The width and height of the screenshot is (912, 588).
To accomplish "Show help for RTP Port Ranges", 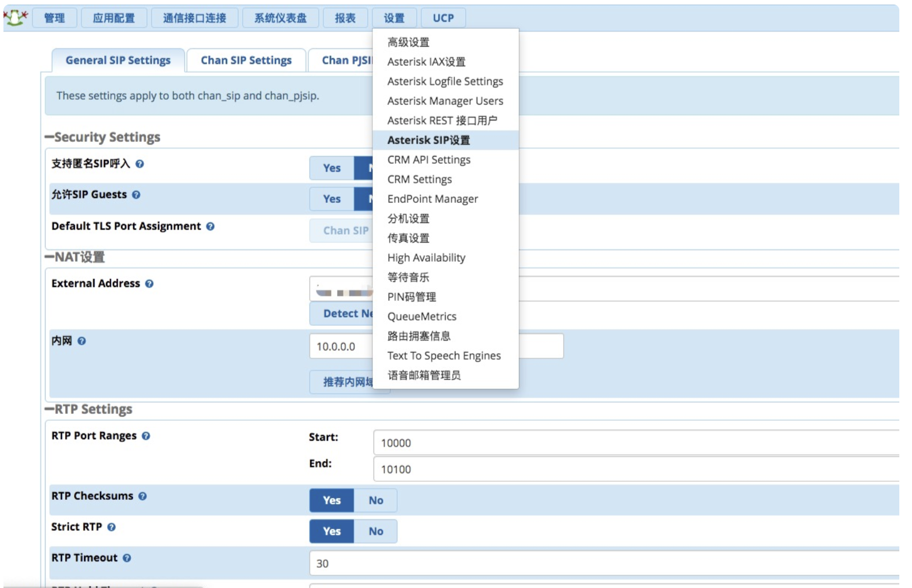I will pos(146,436).
